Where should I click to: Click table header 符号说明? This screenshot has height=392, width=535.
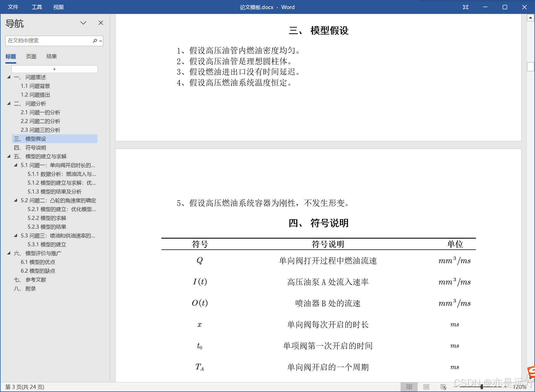click(328, 244)
